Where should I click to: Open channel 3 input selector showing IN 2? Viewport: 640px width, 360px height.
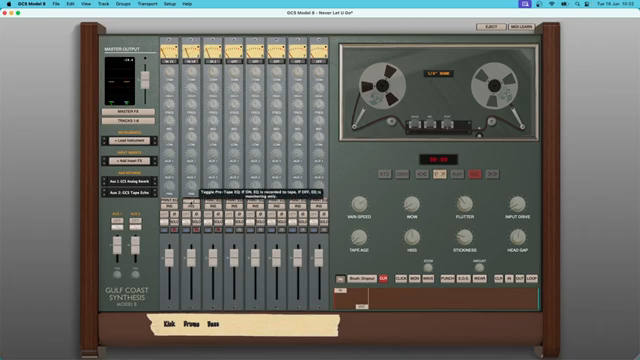coord(213,62)
